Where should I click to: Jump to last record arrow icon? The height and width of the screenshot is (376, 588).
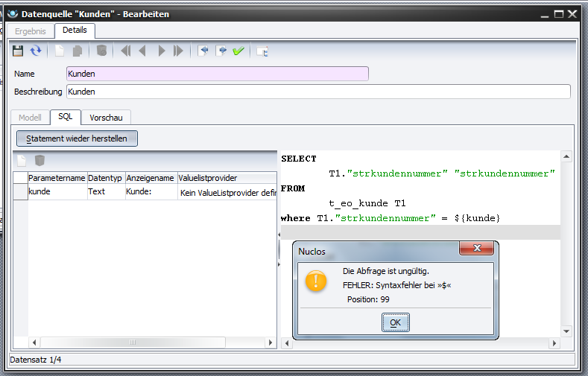178,51
